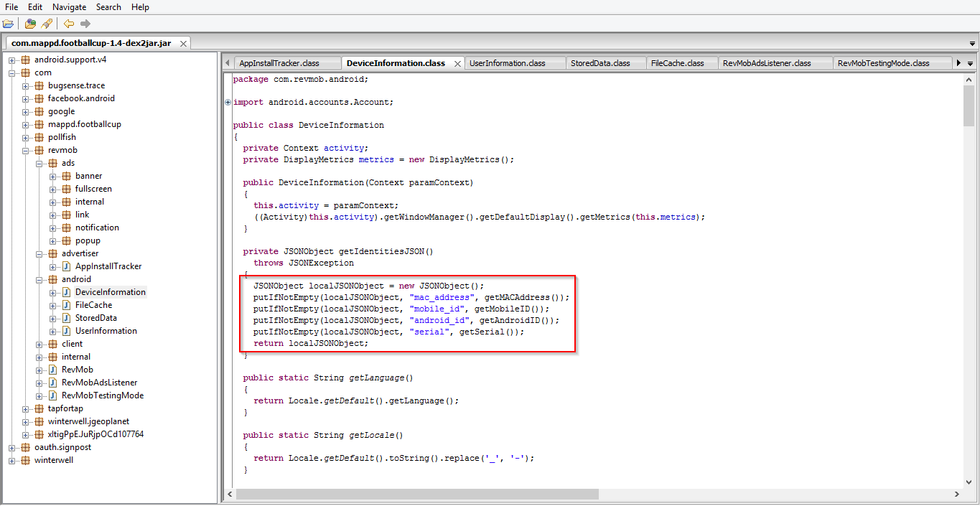Screen dimensions: 980x506
Task: Click the Open File toolbar icon
Action: click(x=8, y=24)
